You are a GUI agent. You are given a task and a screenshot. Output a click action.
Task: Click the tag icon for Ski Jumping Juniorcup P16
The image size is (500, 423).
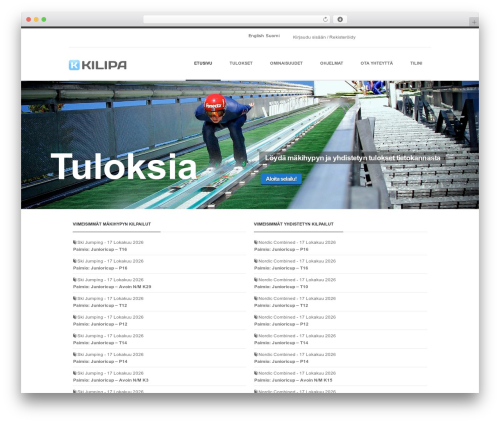tap(75, 261)
